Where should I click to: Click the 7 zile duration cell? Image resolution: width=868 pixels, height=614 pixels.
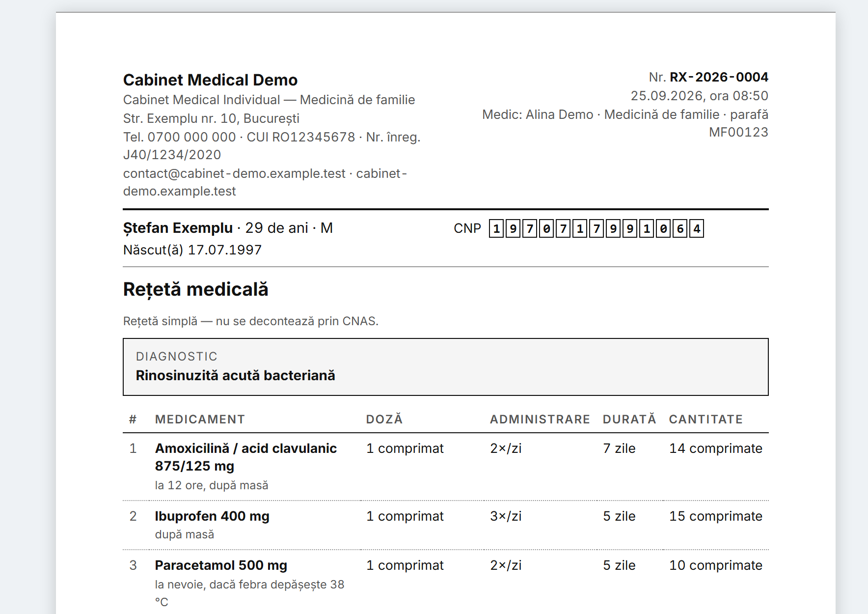(619, 448)
